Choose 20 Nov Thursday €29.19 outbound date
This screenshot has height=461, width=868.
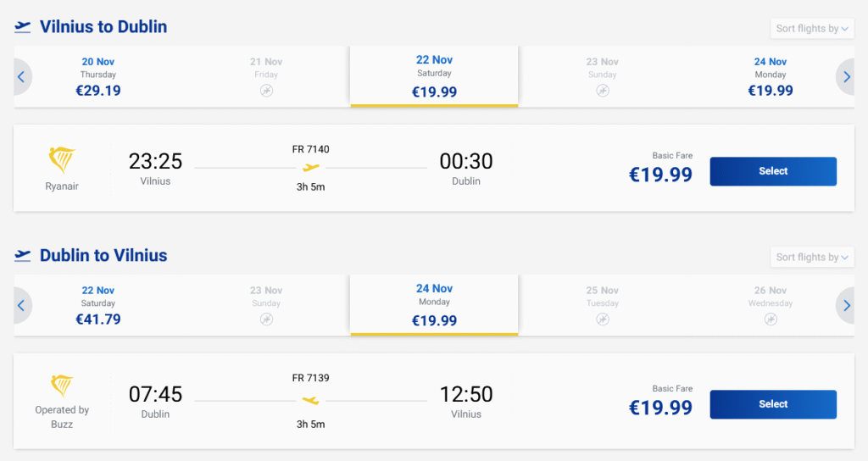98,76
